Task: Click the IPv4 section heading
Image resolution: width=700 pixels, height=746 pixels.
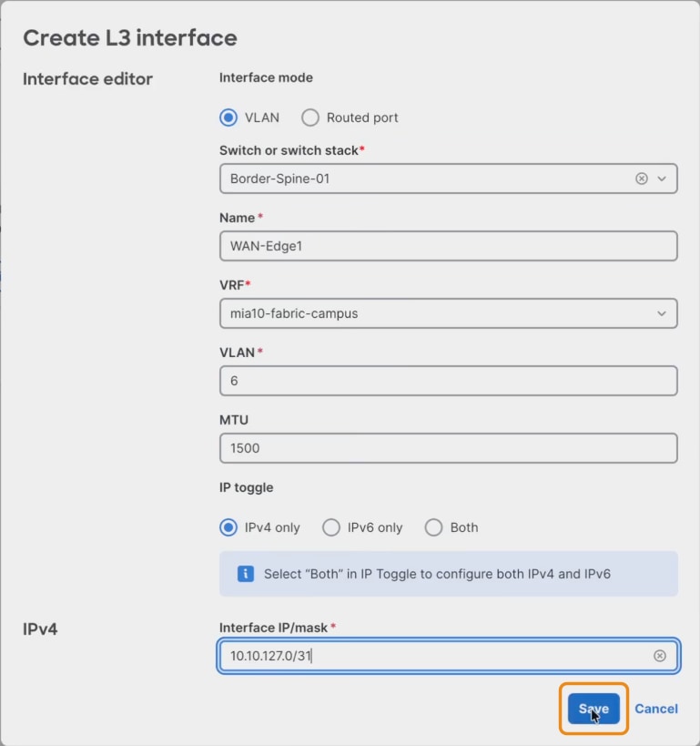Action: point(40,629)
